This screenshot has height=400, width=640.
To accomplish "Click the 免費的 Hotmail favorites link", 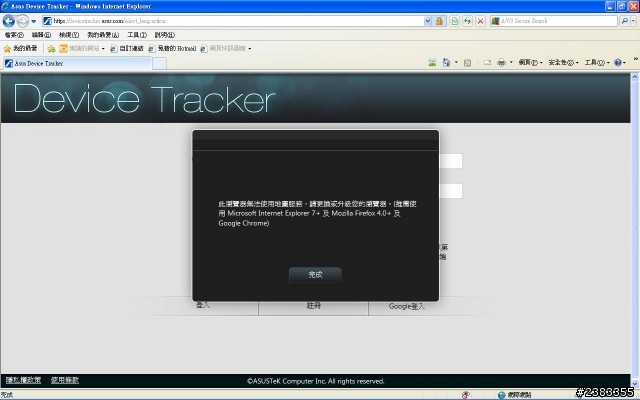I will pos(172,49).
